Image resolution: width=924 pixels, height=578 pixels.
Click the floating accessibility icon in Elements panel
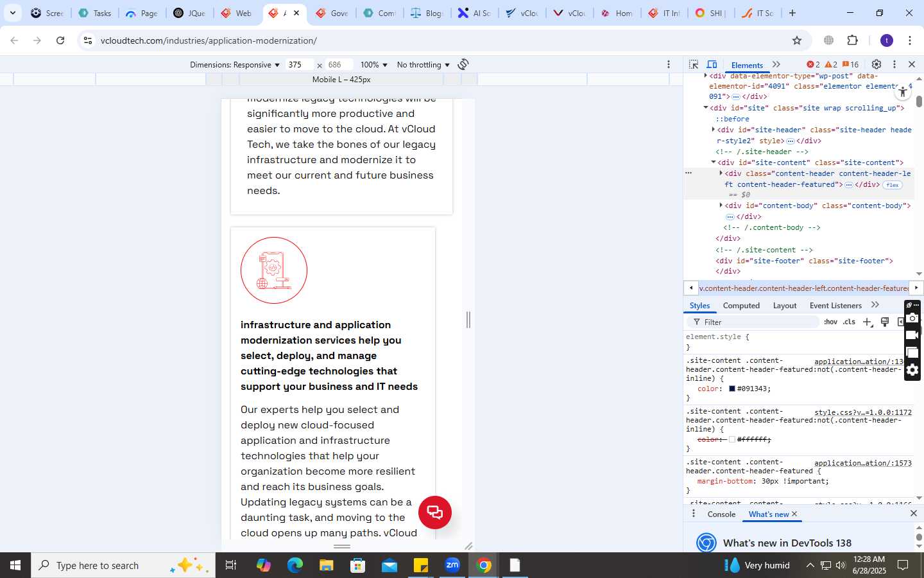[x=903, y=92]
